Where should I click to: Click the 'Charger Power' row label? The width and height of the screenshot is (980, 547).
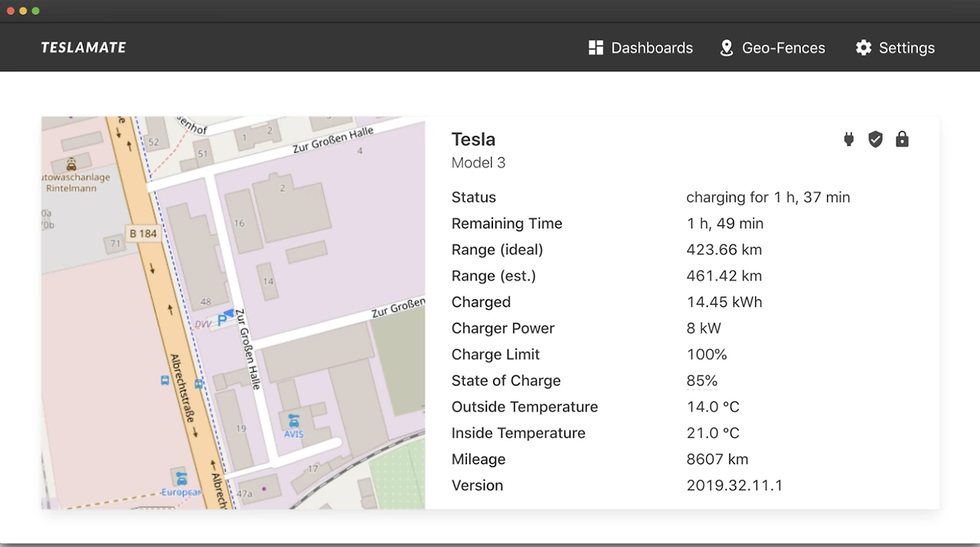pos(503,329)
